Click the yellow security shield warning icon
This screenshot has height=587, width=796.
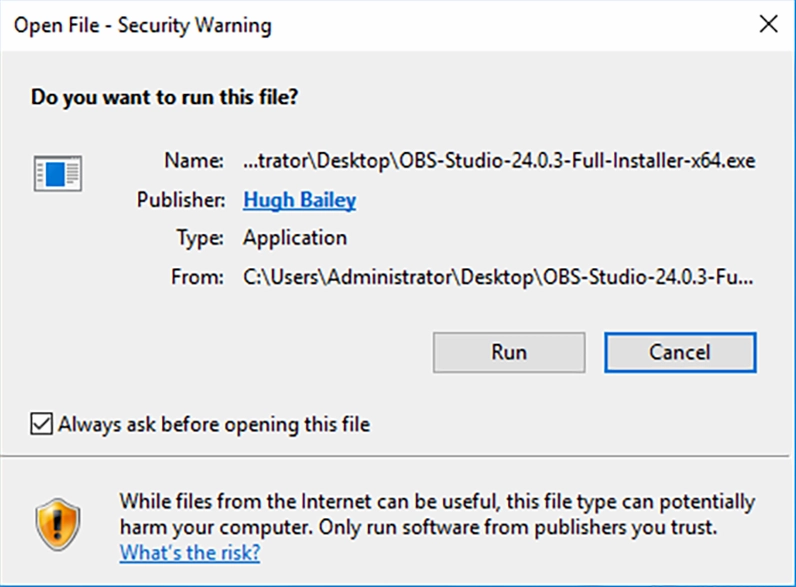coord(56,521)
